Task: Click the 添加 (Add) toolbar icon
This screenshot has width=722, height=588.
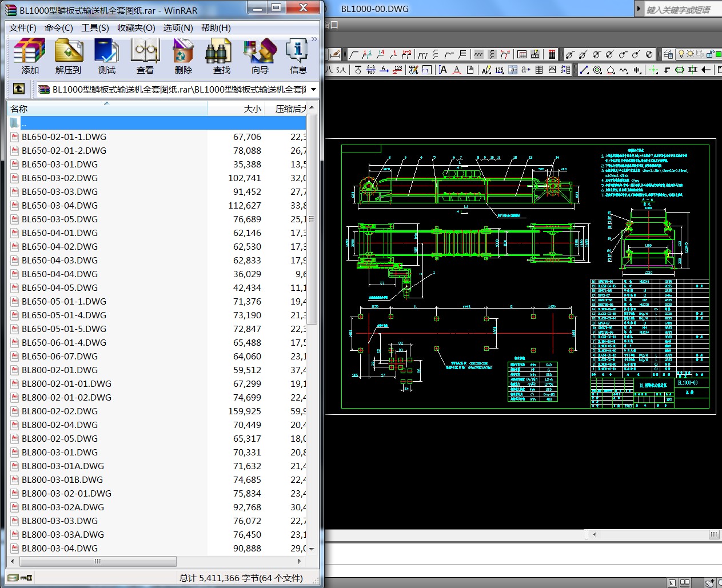Action: (30, 56)
